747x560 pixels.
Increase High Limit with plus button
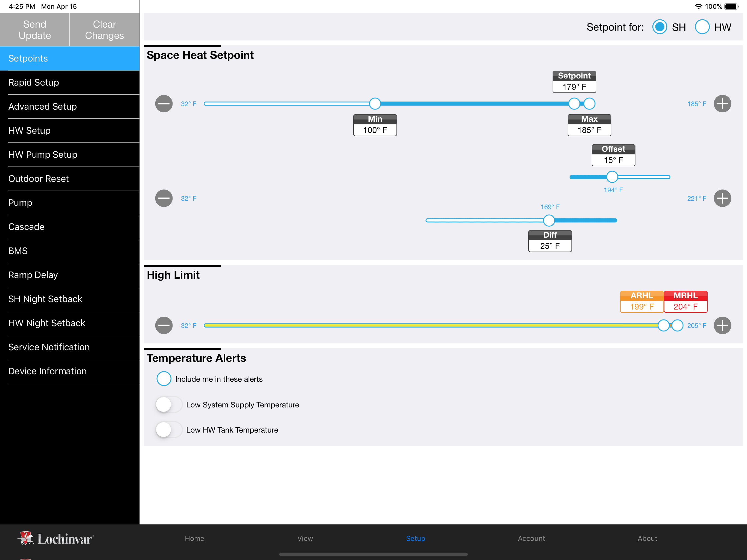click(x=722, y=325)
